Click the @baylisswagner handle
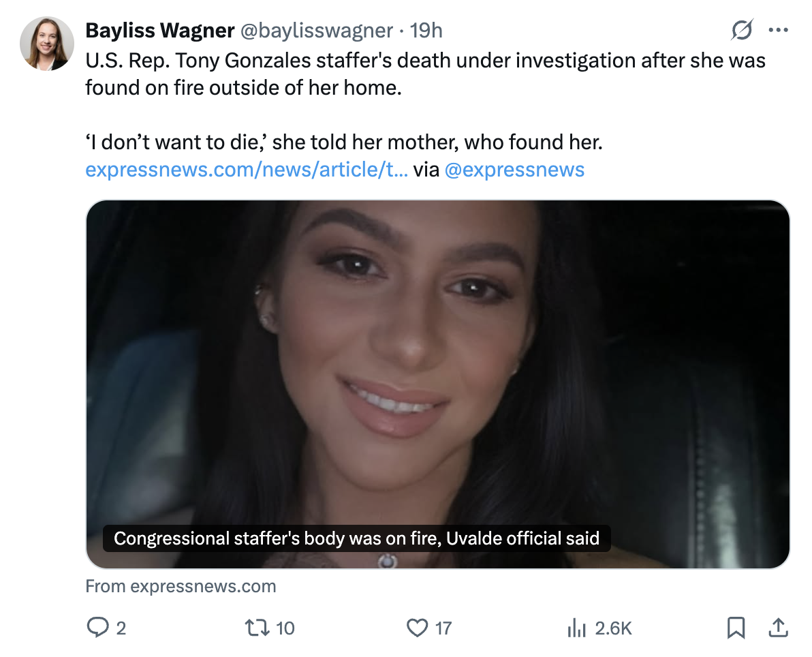Image resolution: width=812 pixels, height=657 pixels. (x=316, y=31)
